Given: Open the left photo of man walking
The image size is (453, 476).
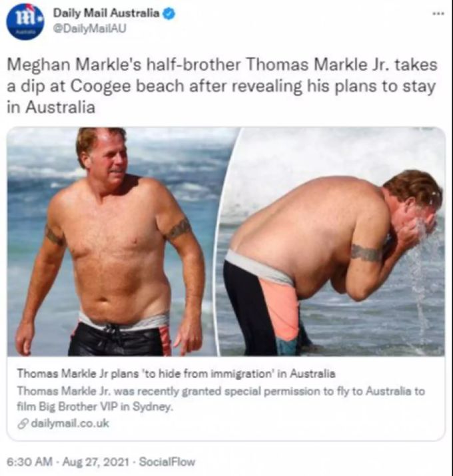Looking at the screenshot, I should point(113,242).
